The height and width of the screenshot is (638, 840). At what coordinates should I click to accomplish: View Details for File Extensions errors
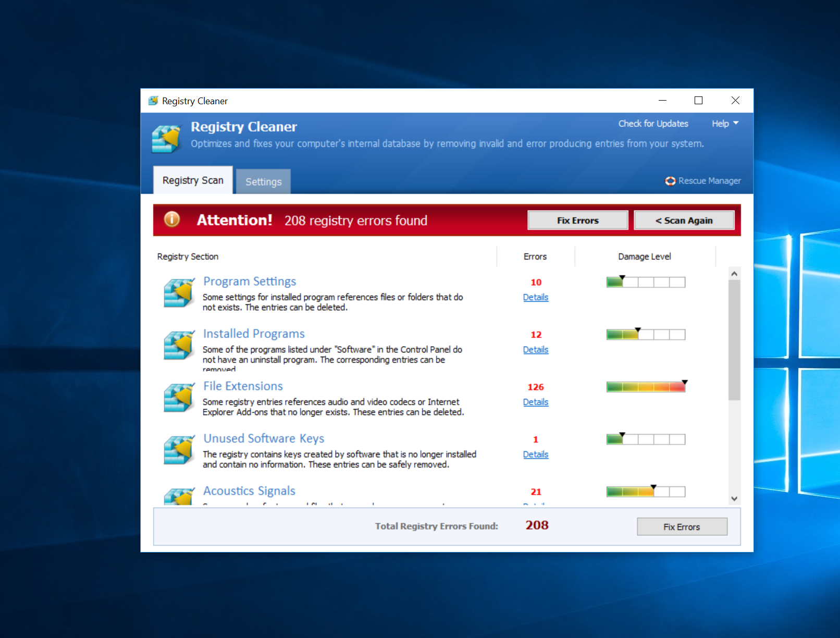[535, 402]
